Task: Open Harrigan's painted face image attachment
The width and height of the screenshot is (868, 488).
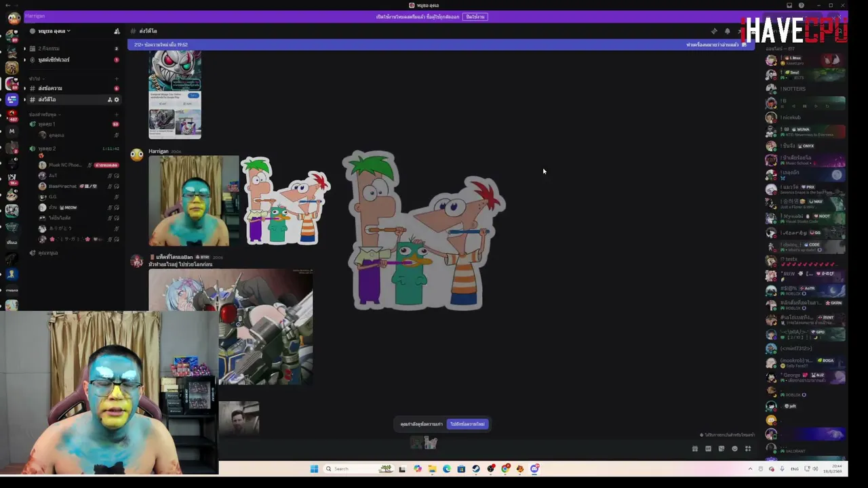Action: pyautogui.click(x=194, y=201)
